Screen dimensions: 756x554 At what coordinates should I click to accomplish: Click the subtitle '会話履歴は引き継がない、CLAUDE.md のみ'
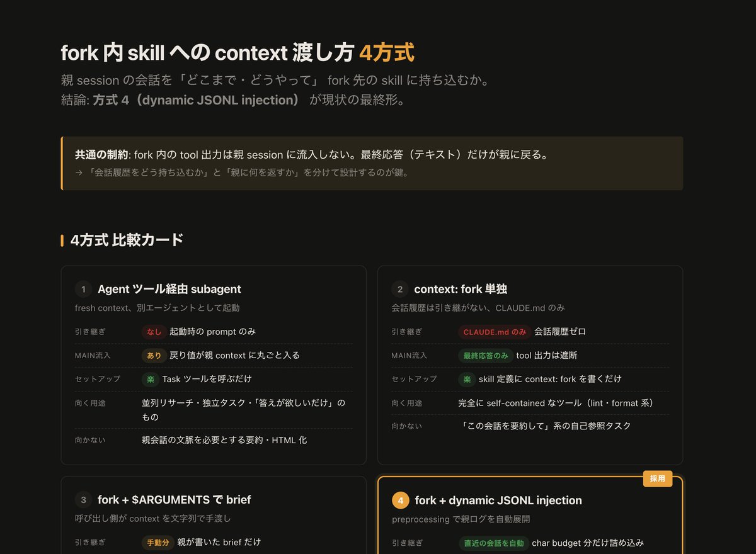click(478, 308)
